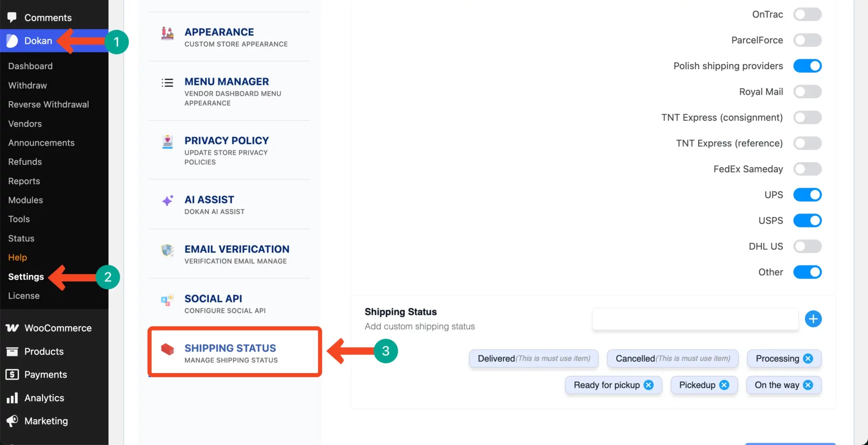Screen dimensions: 868x445
Task: Click the Marketing megaphone icon
Action: 12,421
